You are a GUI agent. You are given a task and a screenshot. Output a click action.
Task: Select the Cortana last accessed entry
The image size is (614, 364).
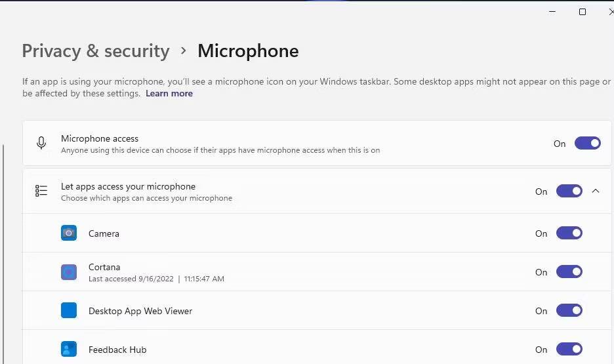[x=156, y=279]
